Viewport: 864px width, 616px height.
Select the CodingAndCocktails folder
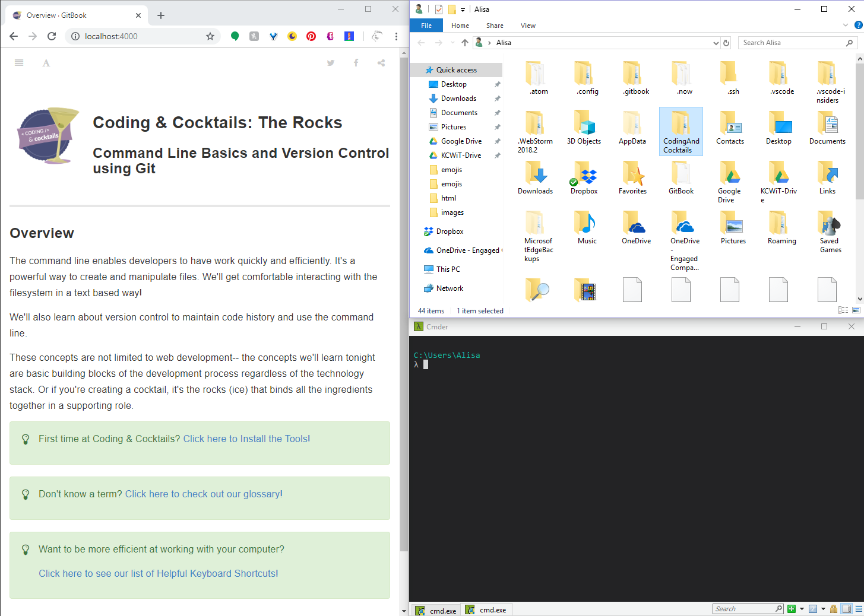681,131
